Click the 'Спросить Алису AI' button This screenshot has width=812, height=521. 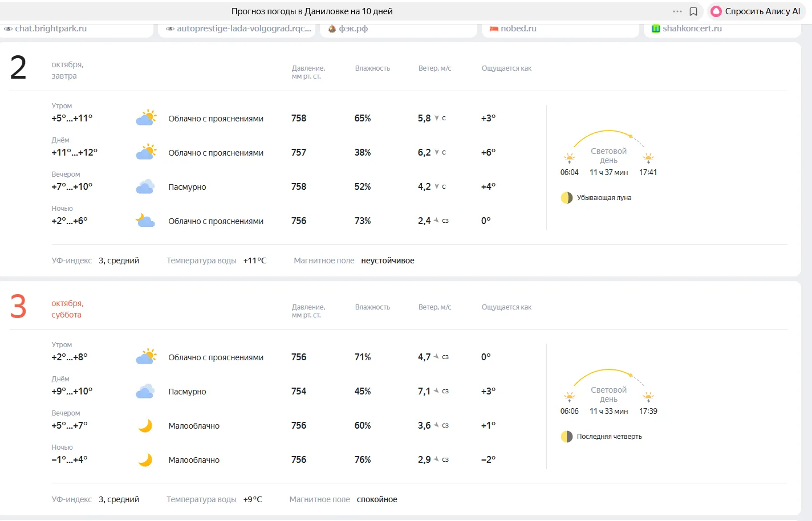[x=756, y=11]
